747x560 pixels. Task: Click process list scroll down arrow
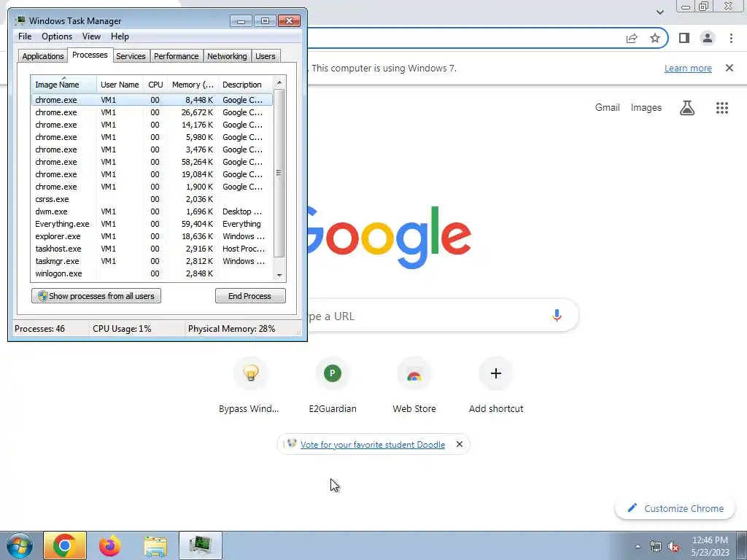pos(279,275)
